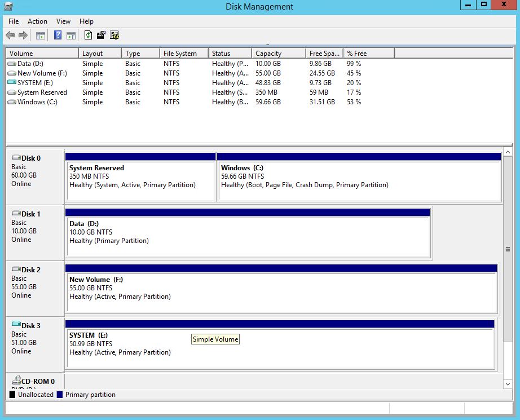The image size is (520, 420).
Task: Select Windows (C:) row in volume list
Action: (x=37, y=102)
